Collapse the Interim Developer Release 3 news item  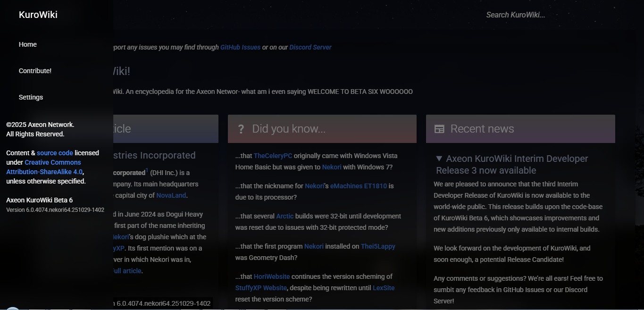click(x=439, y=159)
